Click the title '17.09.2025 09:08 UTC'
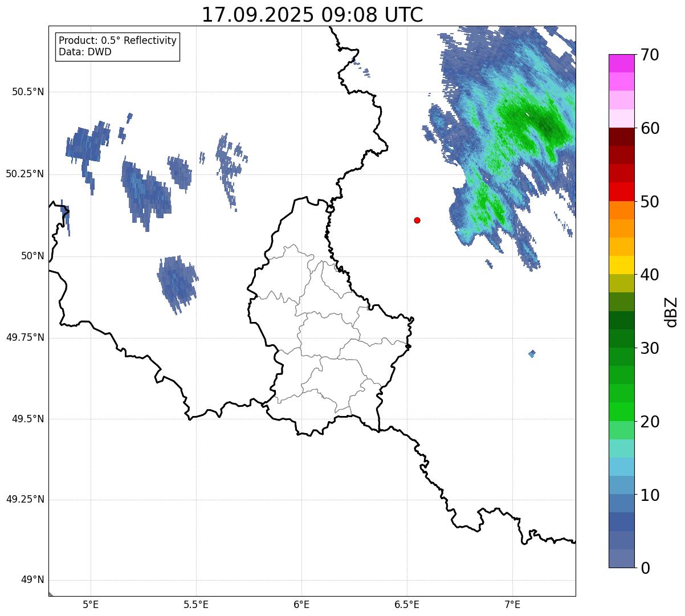 tap(312, 15)
